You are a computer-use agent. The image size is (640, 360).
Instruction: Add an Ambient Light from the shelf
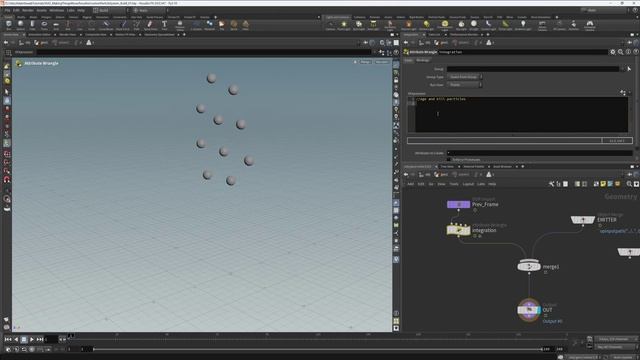click(x=523, y=25)
